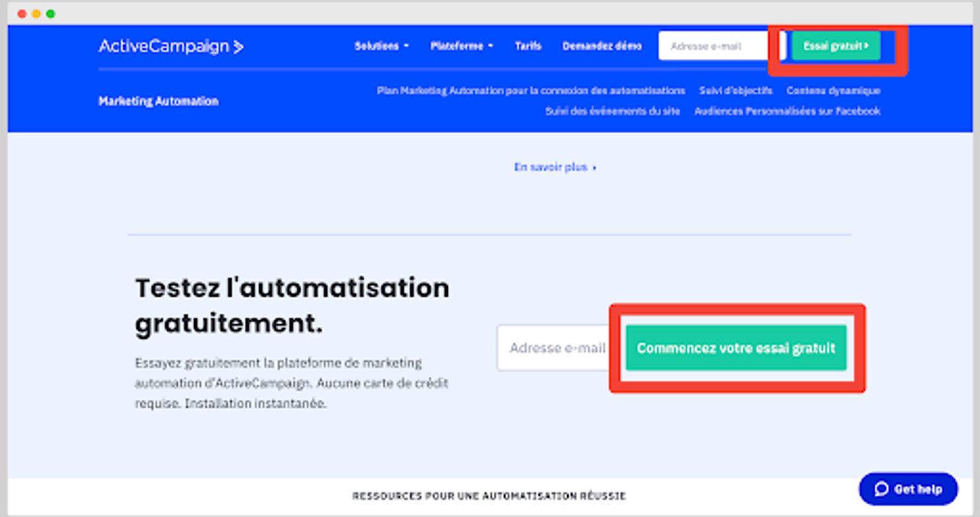This screenshot has width=980, height=517.
Task: Go to the Marketing Automation section title
Action: [x=158, y=101]
